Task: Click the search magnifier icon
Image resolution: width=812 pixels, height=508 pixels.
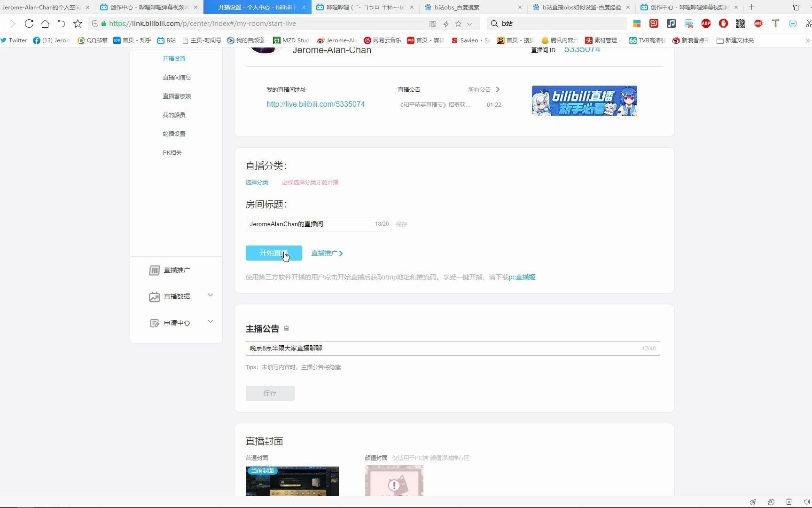Action: pos(494,24)
